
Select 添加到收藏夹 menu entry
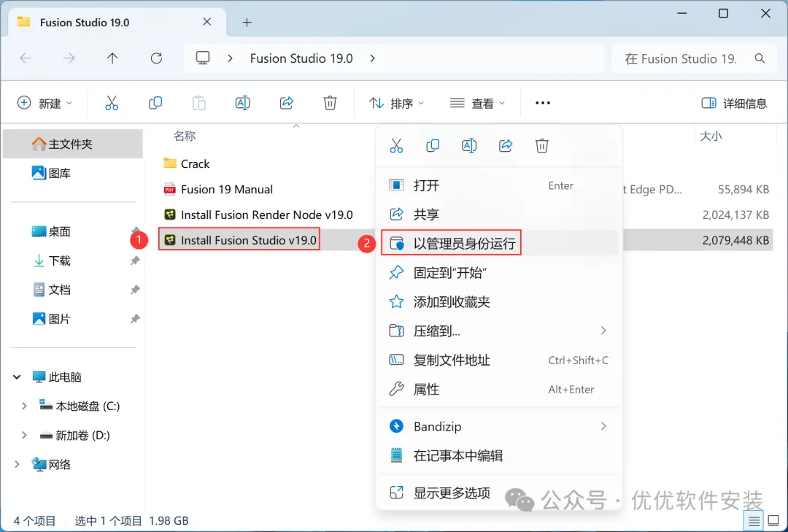point(498,301)
